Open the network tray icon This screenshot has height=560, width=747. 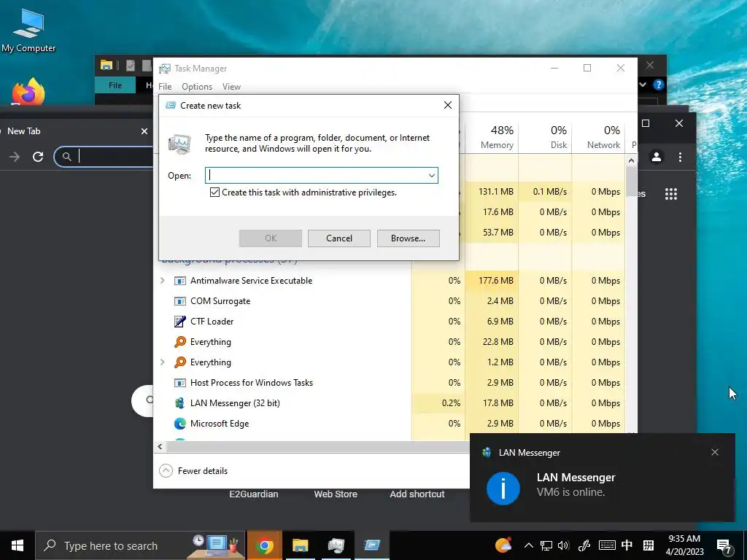[x=546, y=545]
